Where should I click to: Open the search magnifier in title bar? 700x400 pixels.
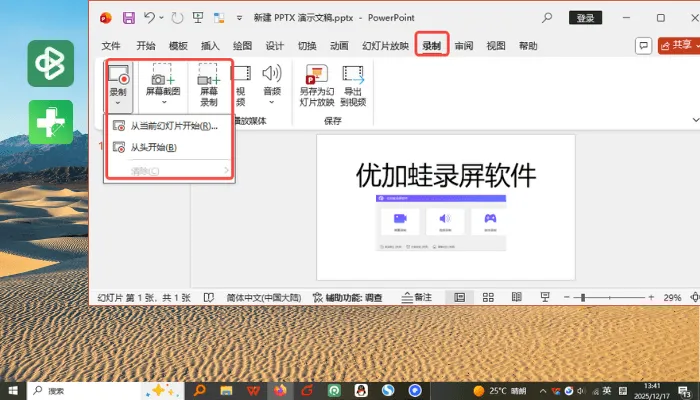coord(547,18)
